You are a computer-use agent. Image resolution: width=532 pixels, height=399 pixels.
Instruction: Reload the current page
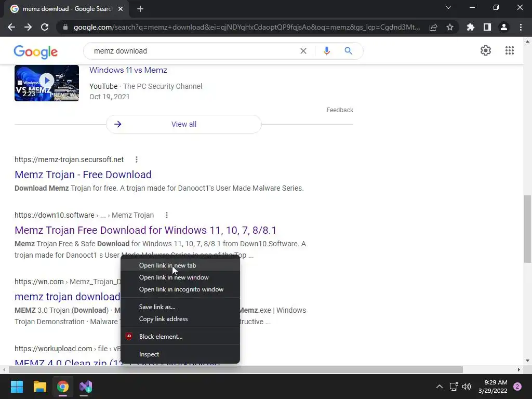pyautogui.click(x=45, y=27)
